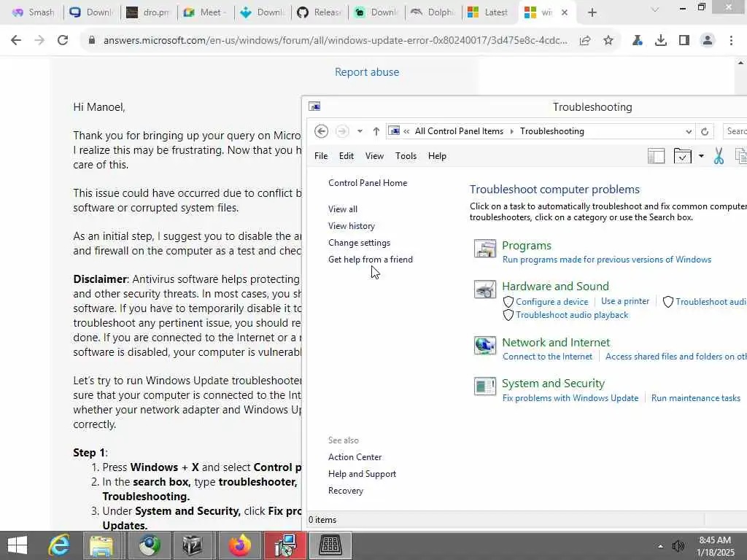Open Chrome tab search chevron
The image size is (747, 560).
[x=655, y=9]
